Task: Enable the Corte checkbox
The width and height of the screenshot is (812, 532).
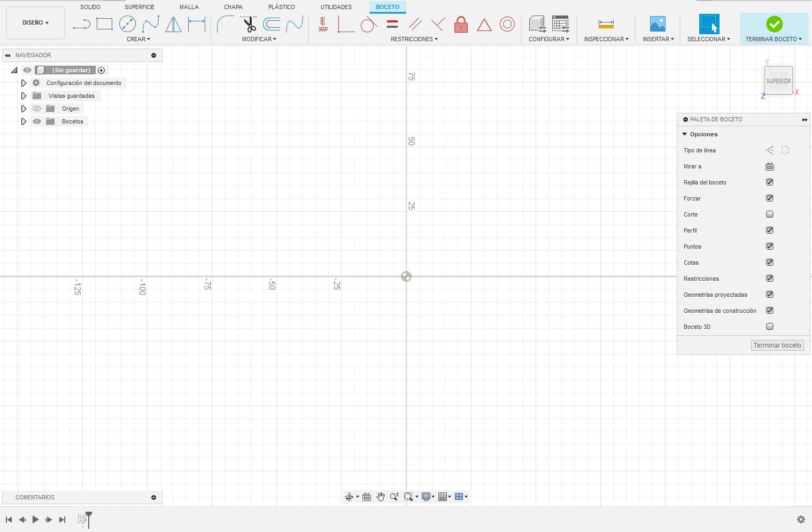Action: (x=770, y=214)
